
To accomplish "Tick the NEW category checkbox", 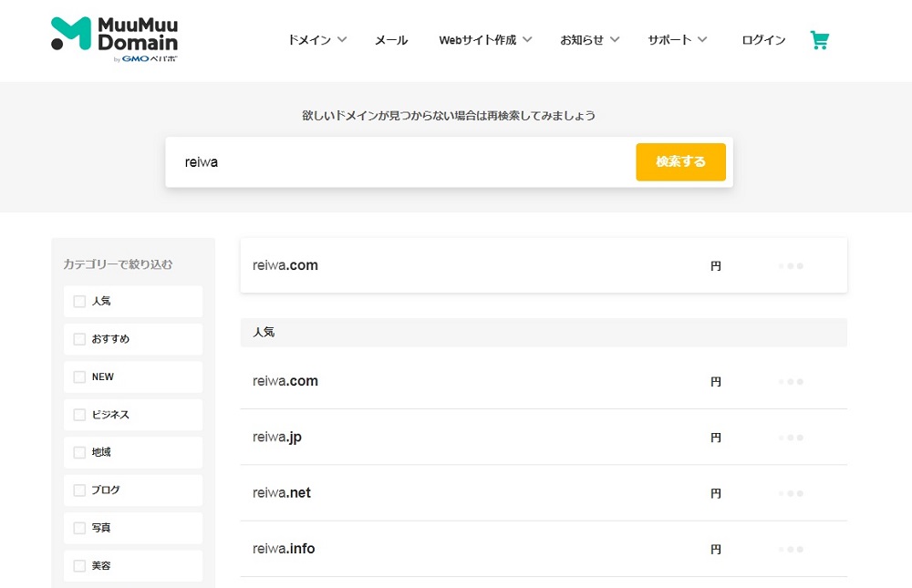I will tap(79, 377).
